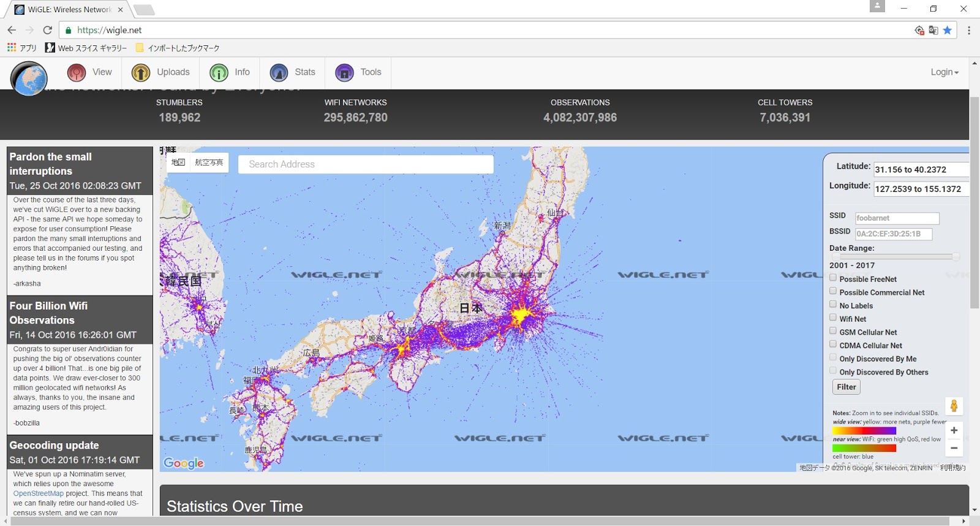This screenshot has width=980, height=526.
Task: Click the CELL TOWERS count 7,036,391
Action: click(785, 118)
